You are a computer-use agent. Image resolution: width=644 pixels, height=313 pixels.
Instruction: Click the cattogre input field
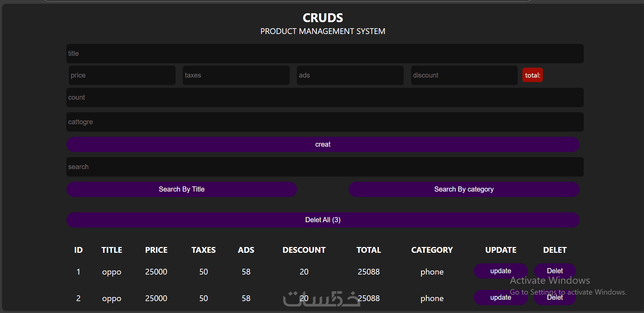pyautogui.click(x=325, y=122)
